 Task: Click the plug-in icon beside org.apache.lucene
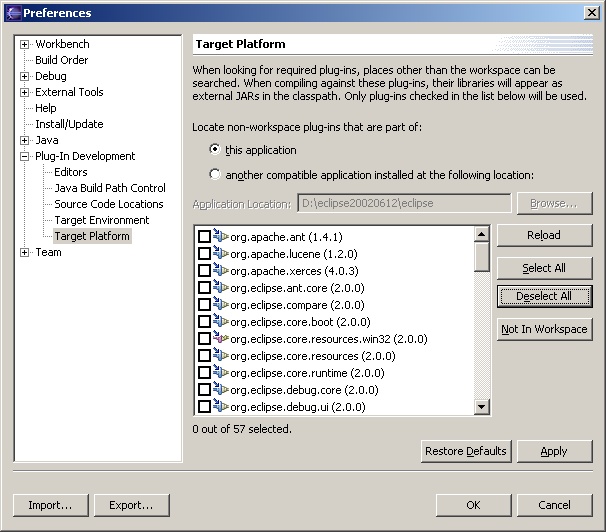click(x=221, y=254)
